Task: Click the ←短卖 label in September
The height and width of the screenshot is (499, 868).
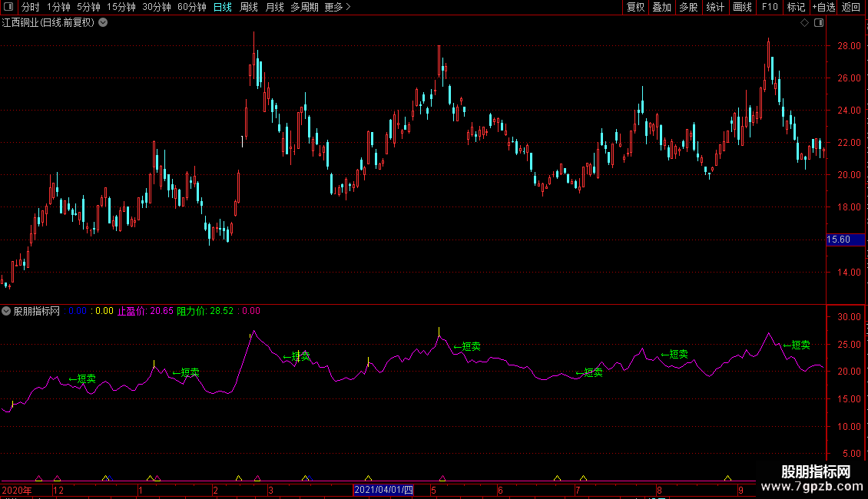Action: pyautogui.click(x=797, y=345)
